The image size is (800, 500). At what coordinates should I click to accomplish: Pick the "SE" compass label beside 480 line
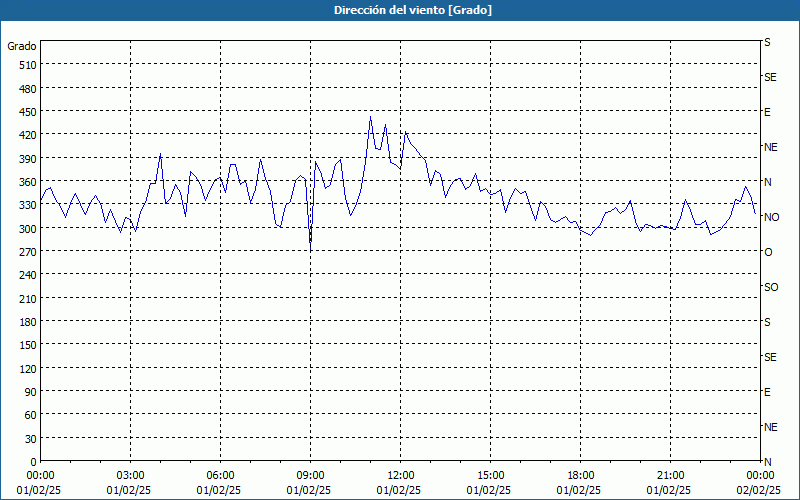point(770,78)
